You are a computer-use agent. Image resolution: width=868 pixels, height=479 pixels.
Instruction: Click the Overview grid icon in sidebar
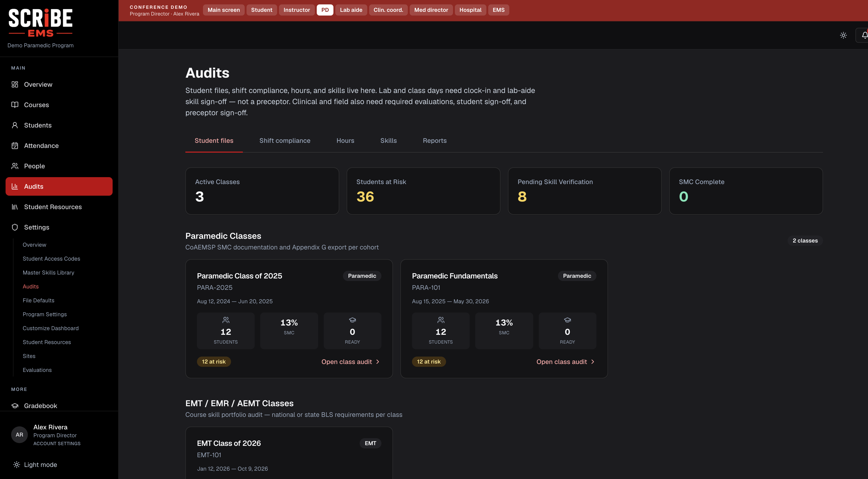(x=15, y=84)
